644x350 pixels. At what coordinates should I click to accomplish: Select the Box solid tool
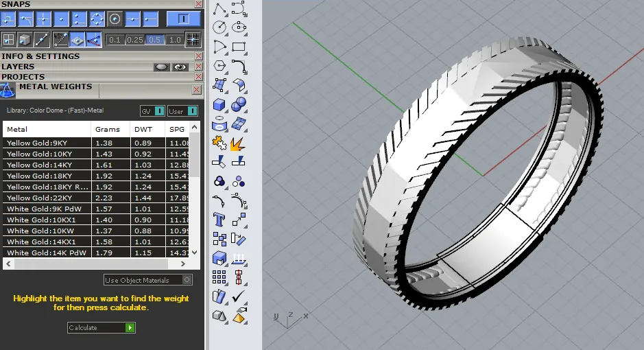(x=219, y=104)
